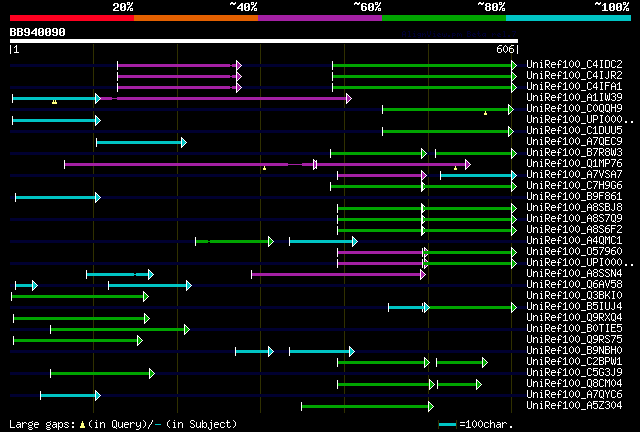Click the BB940090 query name label
Screen dimensions: 640x432
(x=38, y=32)
